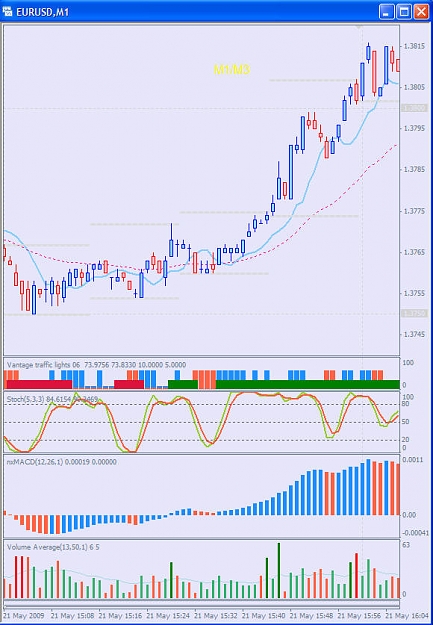Minimize the EURUSD,M1 chart window
Image resolution: width=433 pixels, height=625 pixels.
tap(386, 12)
